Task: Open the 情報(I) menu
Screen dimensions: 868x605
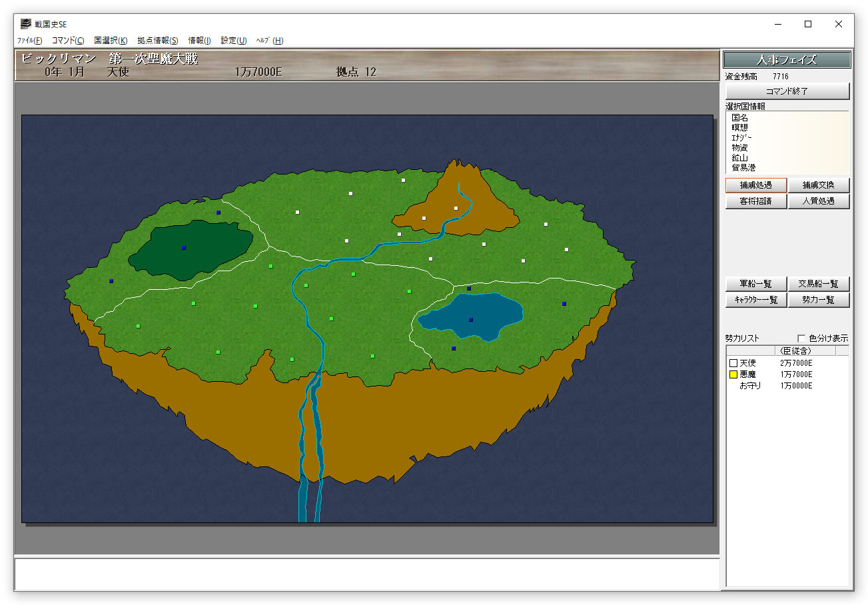Action: tap(199, 41)
